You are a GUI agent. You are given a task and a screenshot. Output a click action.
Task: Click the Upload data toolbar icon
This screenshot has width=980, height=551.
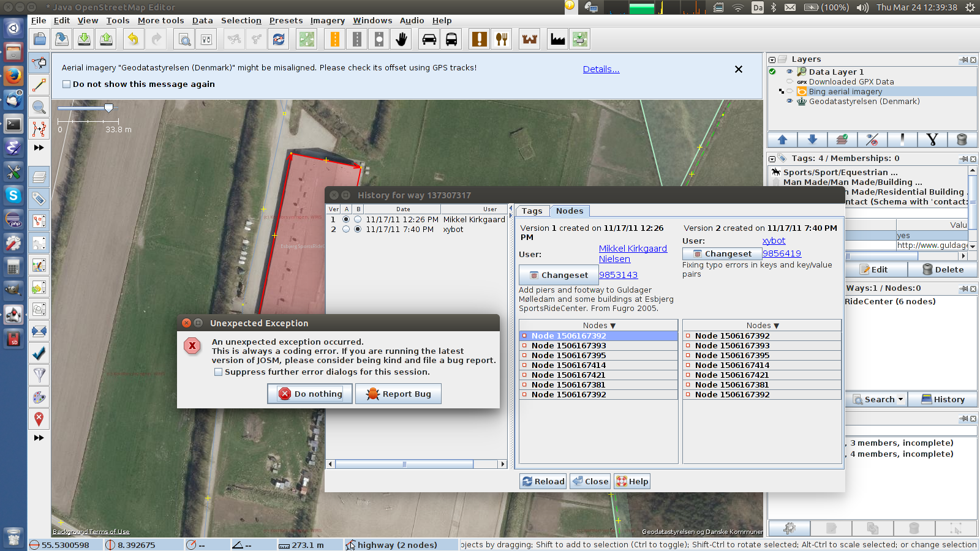point(106,39)
